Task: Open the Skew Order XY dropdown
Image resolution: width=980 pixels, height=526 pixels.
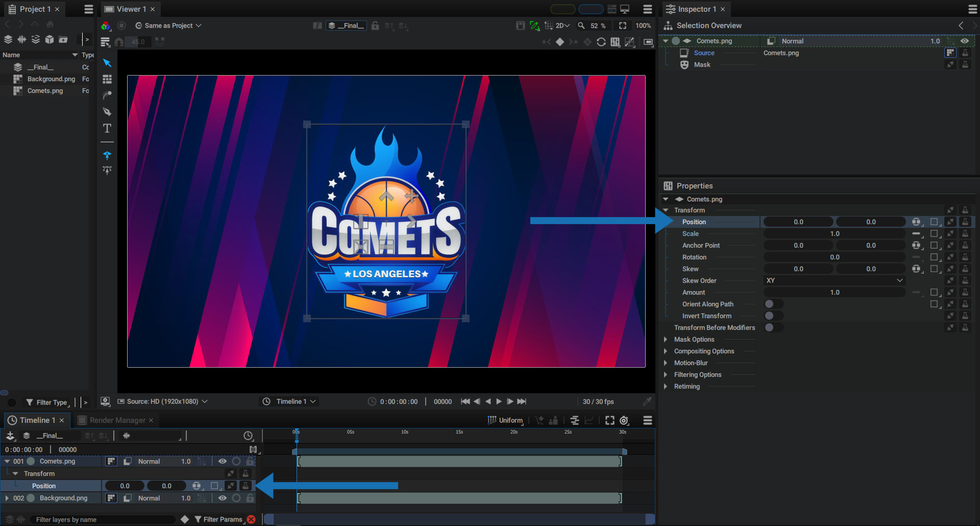Action: click(x=834, y=280)
